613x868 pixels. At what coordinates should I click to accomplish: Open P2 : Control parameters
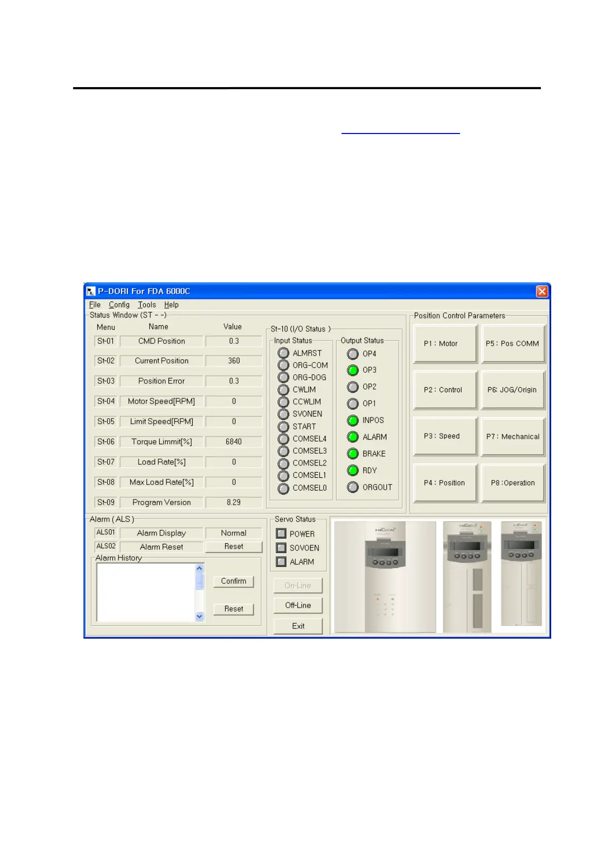[445, 390]
